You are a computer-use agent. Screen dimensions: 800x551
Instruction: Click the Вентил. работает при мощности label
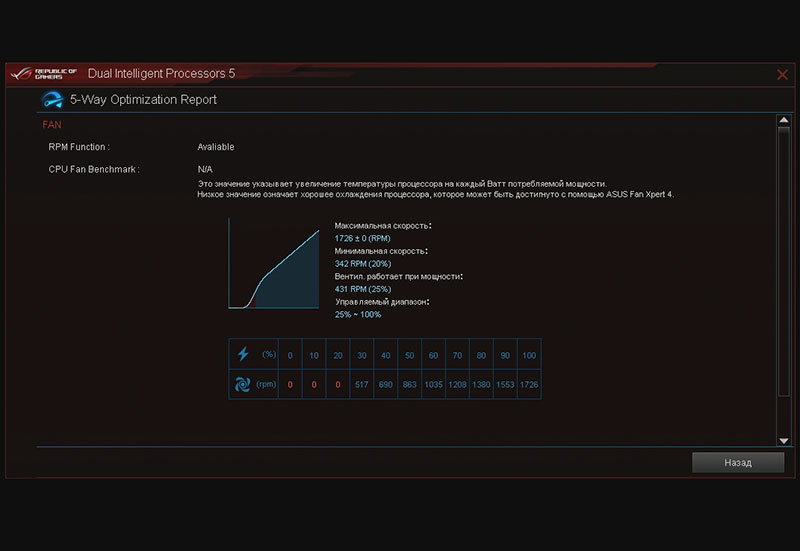point(398,277)
